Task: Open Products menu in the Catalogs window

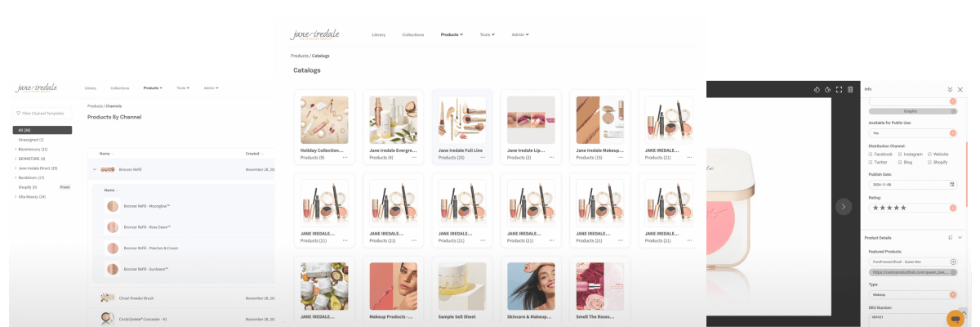Action: [452, 34]
